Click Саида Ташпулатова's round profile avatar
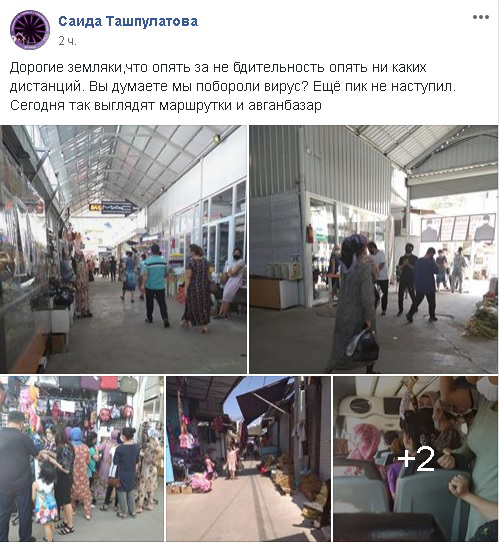This screenshot has height=545, width=500. coord(30,30)
